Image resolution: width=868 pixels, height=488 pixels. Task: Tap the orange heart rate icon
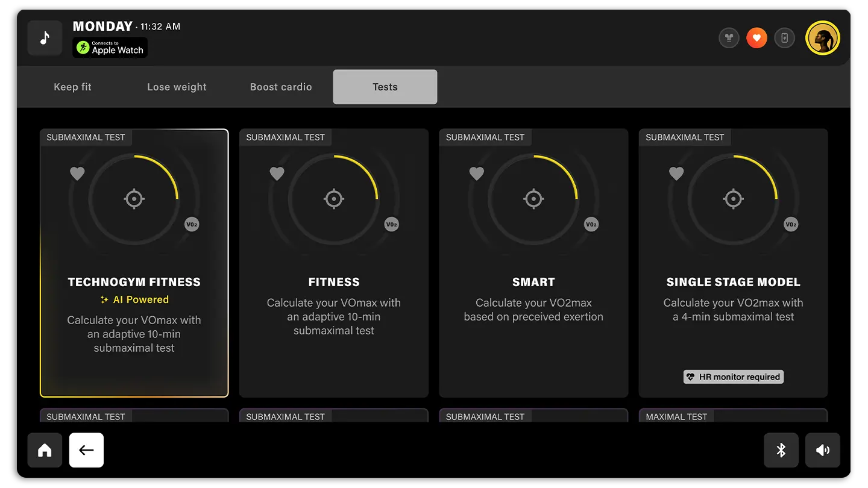pos(756,39)
